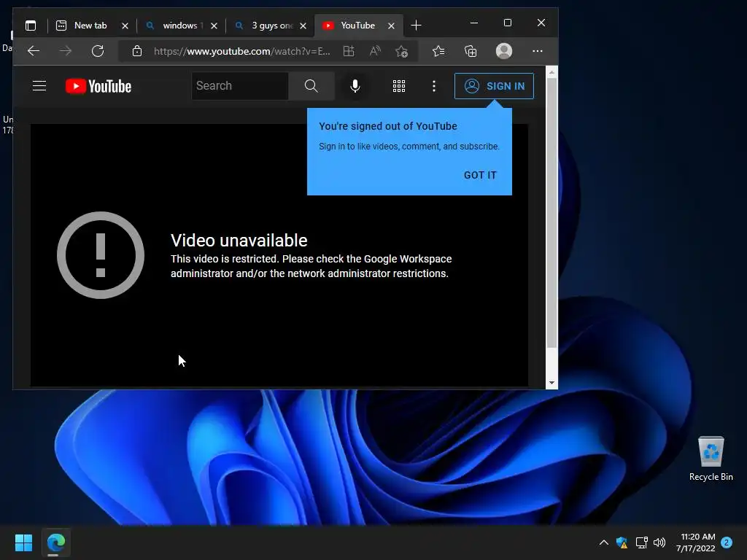This screenshot has height=560, width=747.
Task: Start Read aloud from address bar
Action: point(375,51)
